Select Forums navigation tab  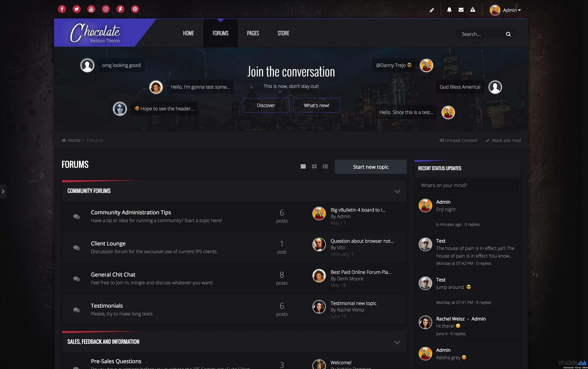[220, 33]
